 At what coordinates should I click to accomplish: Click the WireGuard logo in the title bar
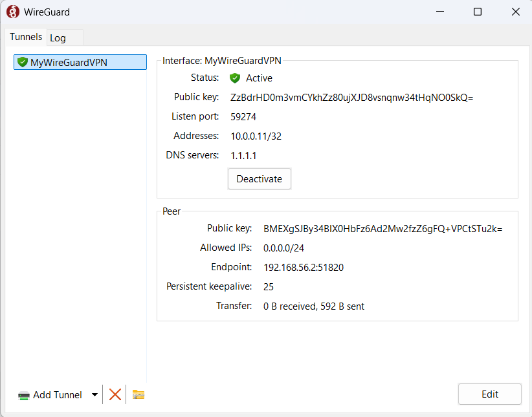[12, 12]
